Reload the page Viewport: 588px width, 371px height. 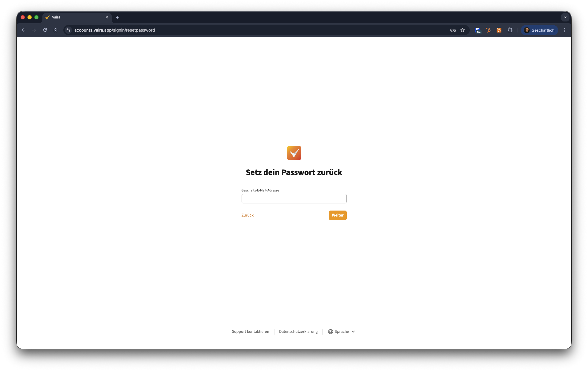click(x=45, y=30)
